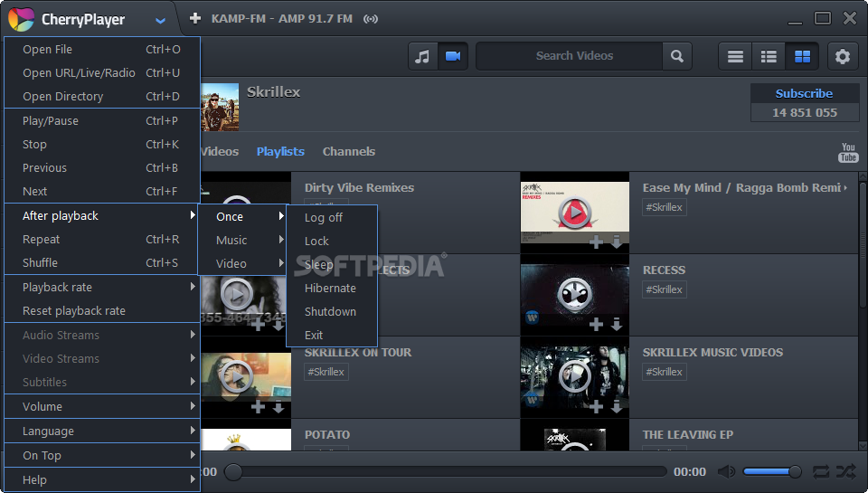This screenshot has width=868, height=493.
Task: Expand the On Top submenu
Action: tap(102, 455)
